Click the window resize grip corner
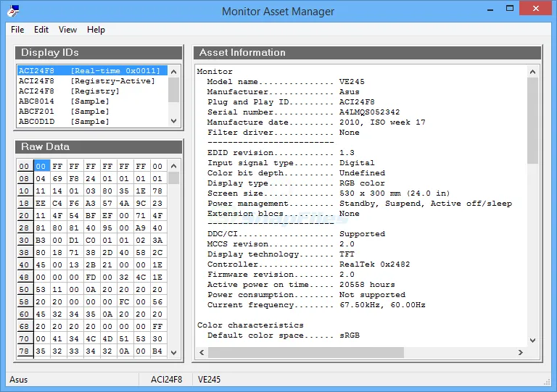This screenshot has height=392, width=557. [547, 382]
